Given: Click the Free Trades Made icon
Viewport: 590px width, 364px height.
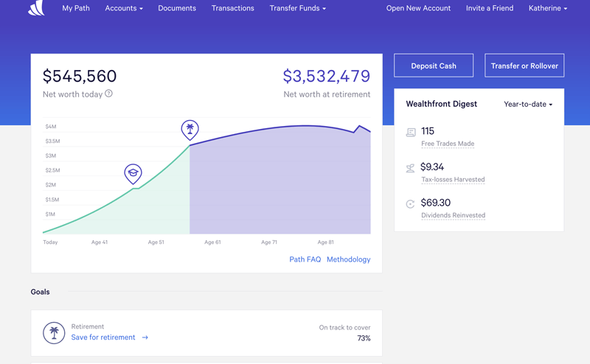Looking at the screenshot, I should (x=411, y=133).
